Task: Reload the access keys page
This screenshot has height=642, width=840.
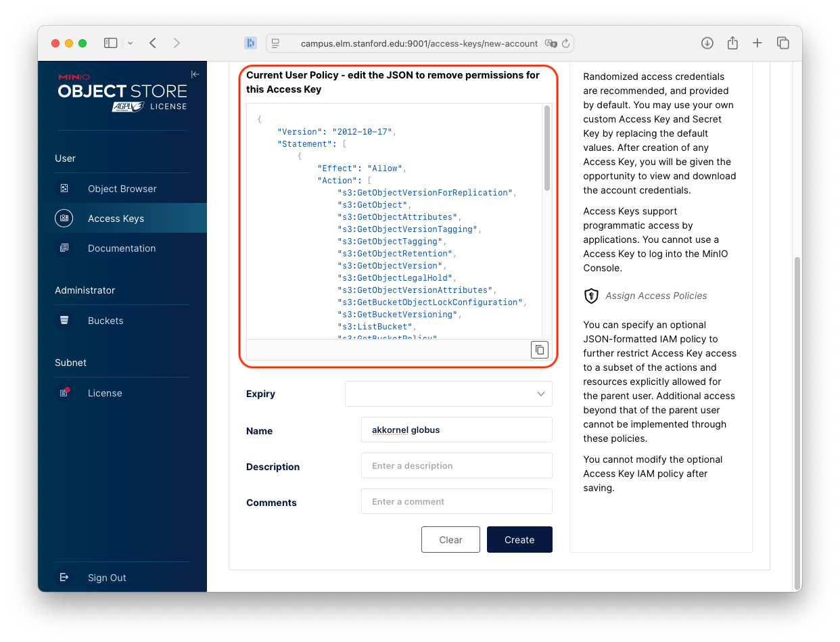Action: coord(567,43)
